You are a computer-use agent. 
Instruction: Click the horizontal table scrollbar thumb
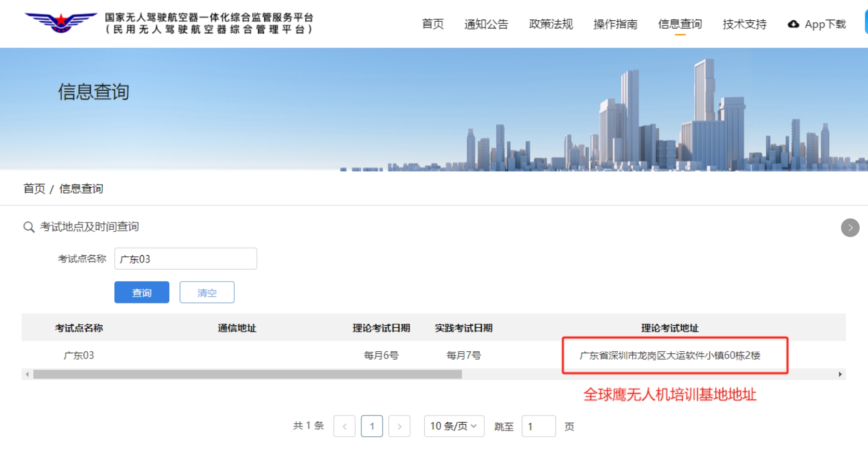[247, 375]
